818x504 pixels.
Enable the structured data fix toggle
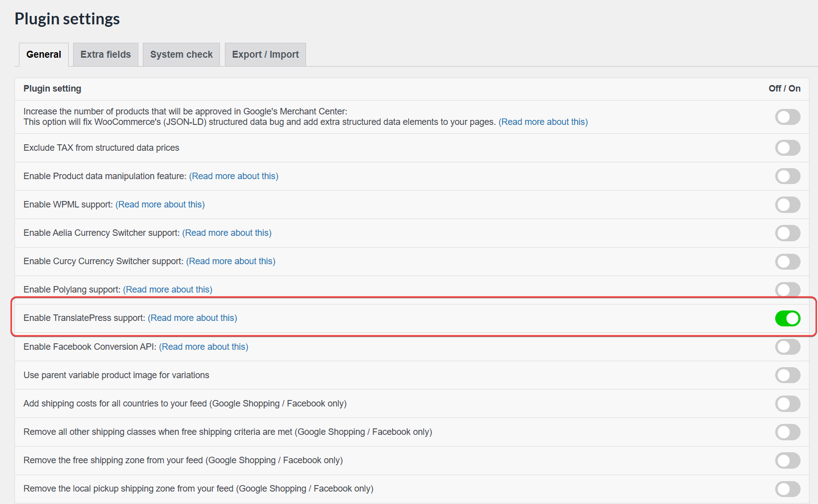click(x=787, y=117)
